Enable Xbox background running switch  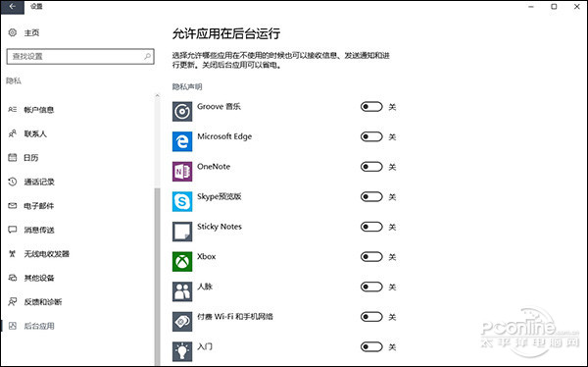click(371, 257)
